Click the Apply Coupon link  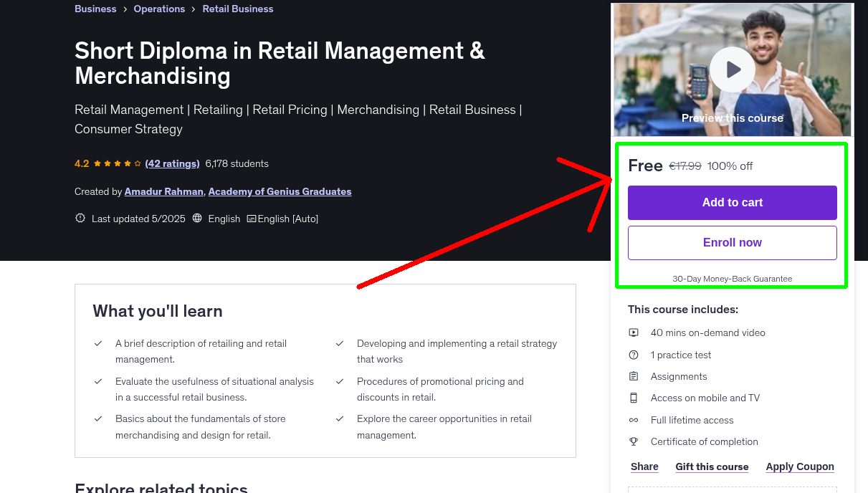point(799,466)
